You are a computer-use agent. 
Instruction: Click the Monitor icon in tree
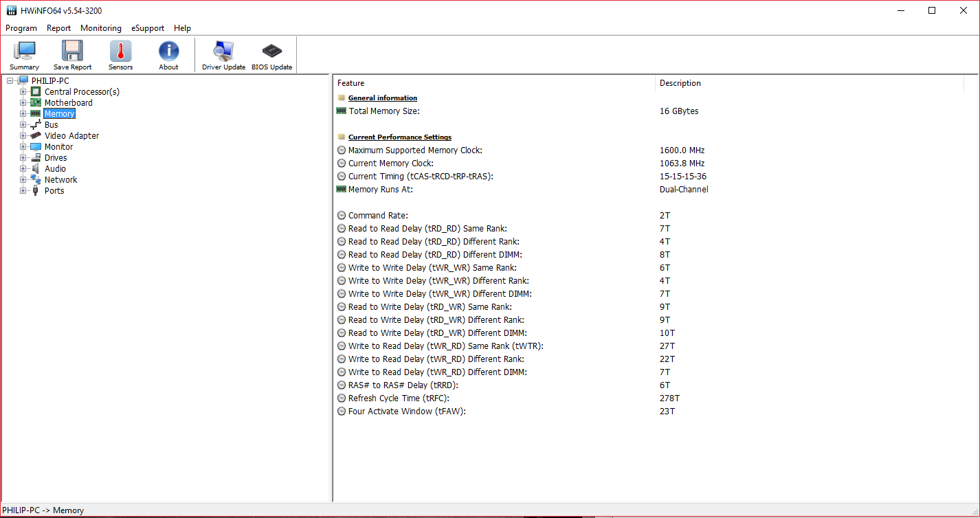tap(36, 146)
